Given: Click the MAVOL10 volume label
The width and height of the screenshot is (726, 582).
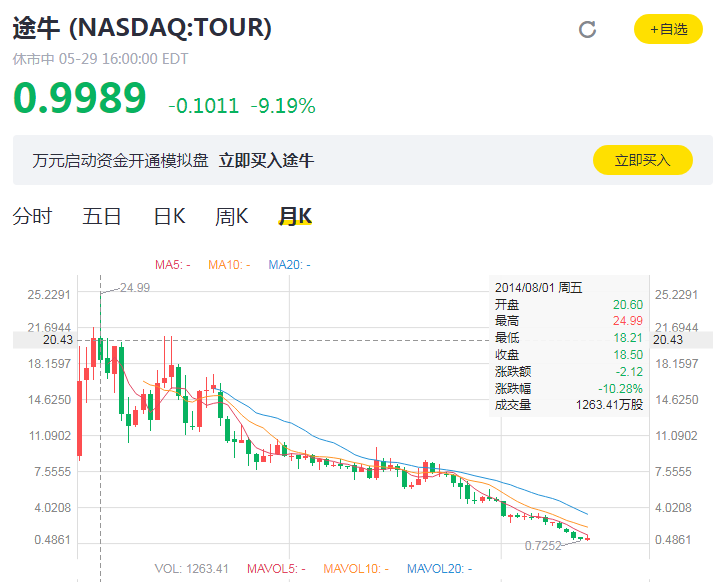Looking at the screenshot, I should tap(356, 569).
